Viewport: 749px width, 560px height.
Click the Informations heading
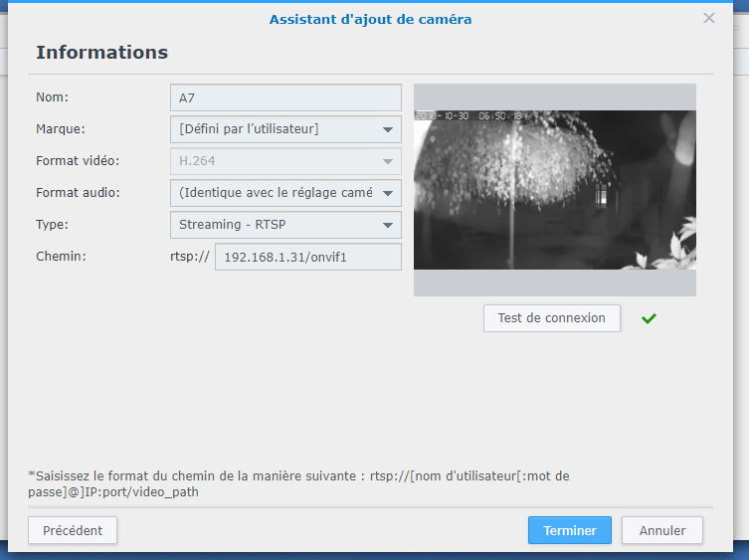point(101,53)
